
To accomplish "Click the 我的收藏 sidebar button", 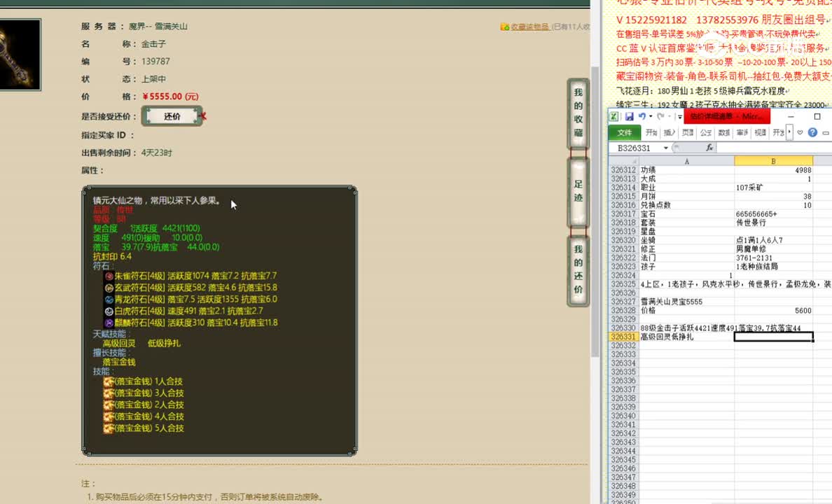I will [577, 112].
